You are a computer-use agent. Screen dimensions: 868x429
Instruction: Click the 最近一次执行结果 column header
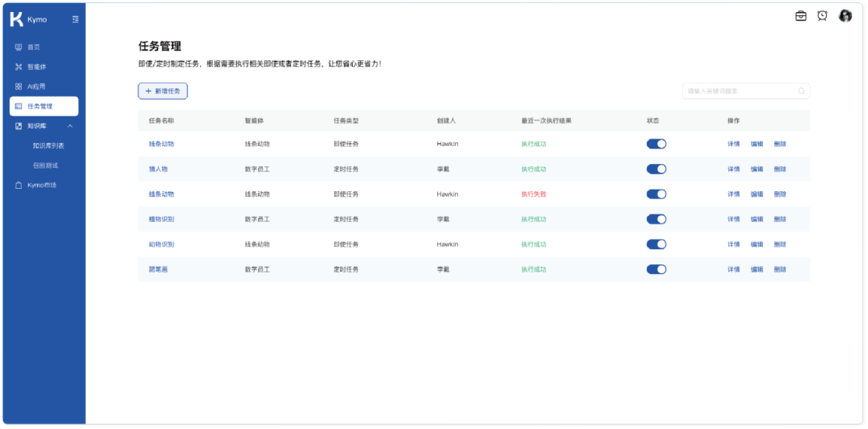pyautogui.click(x=547, y=121)
